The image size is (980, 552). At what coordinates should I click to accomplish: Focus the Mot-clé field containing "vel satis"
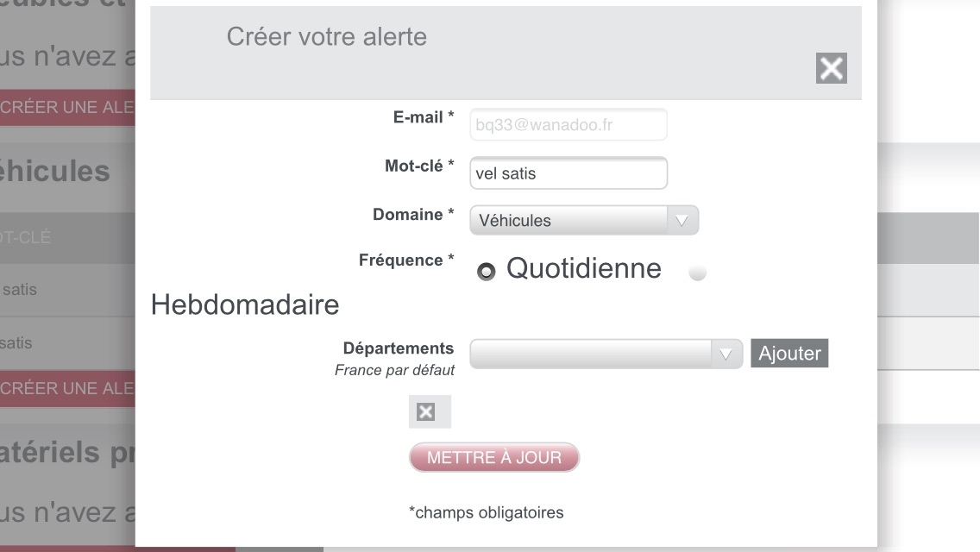coord(569,173)
